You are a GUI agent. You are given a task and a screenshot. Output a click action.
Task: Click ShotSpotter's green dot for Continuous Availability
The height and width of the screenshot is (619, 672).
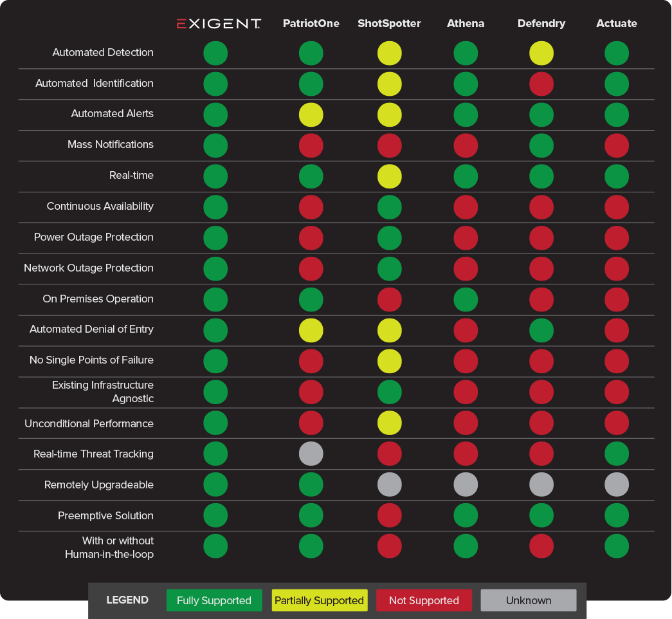click(390, 207)
